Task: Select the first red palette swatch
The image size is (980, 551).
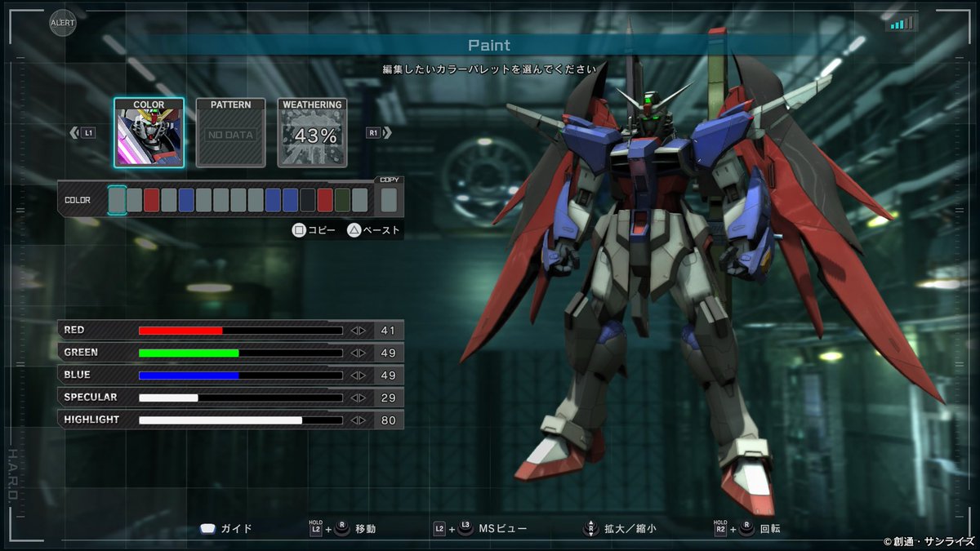Action: tap(151, 200)
